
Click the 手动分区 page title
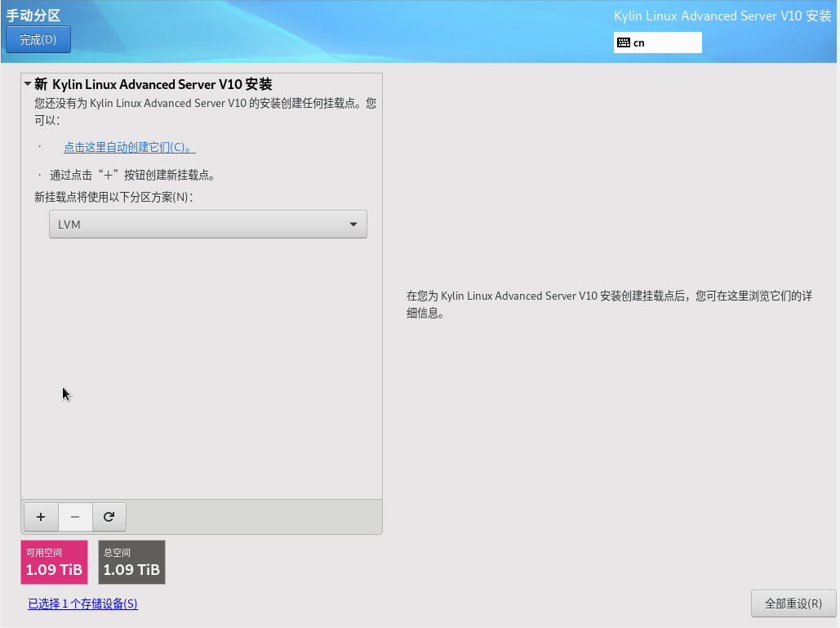click(33, 16)
